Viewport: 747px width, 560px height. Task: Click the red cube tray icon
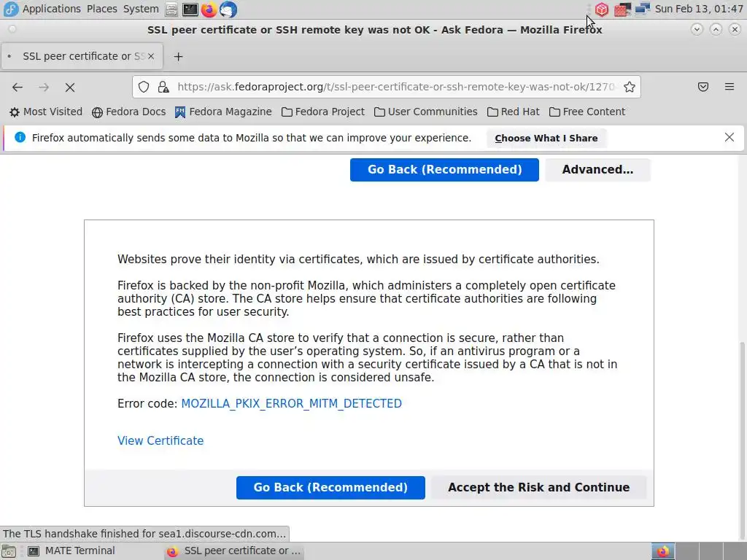pyautogui.click(x=602, y=9)
